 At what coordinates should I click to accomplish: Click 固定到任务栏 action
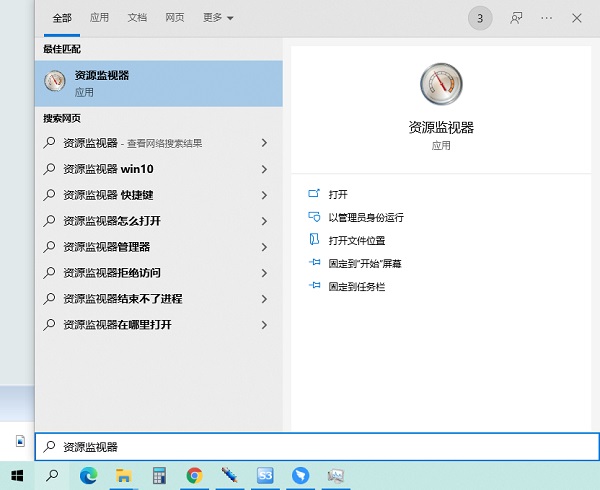click(356, 286)
